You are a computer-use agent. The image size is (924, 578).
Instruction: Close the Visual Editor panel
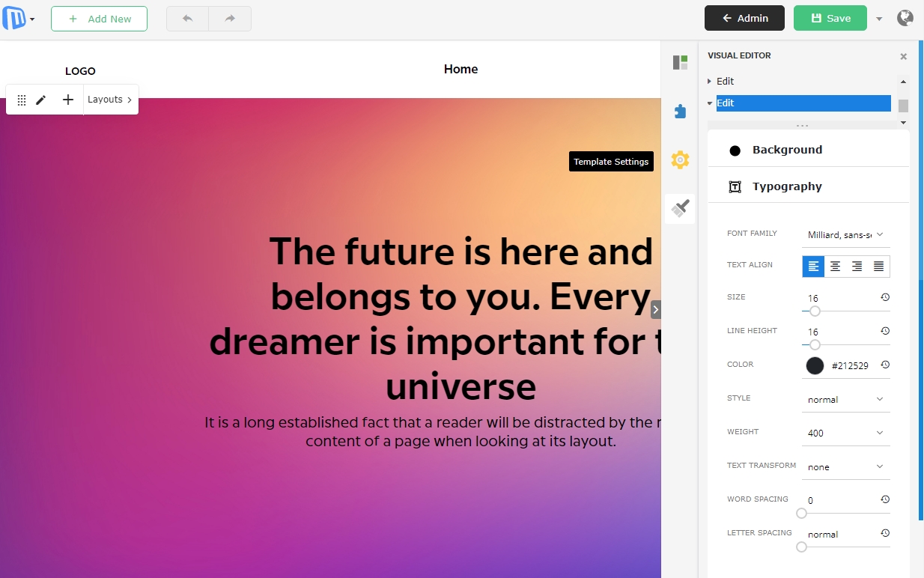pos(903,56)
